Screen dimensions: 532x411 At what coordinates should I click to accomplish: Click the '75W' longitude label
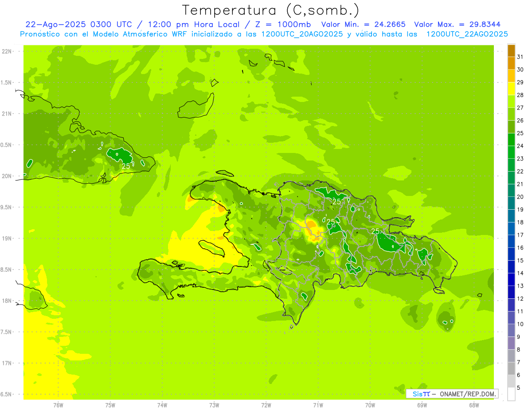[x=110, y=405]
